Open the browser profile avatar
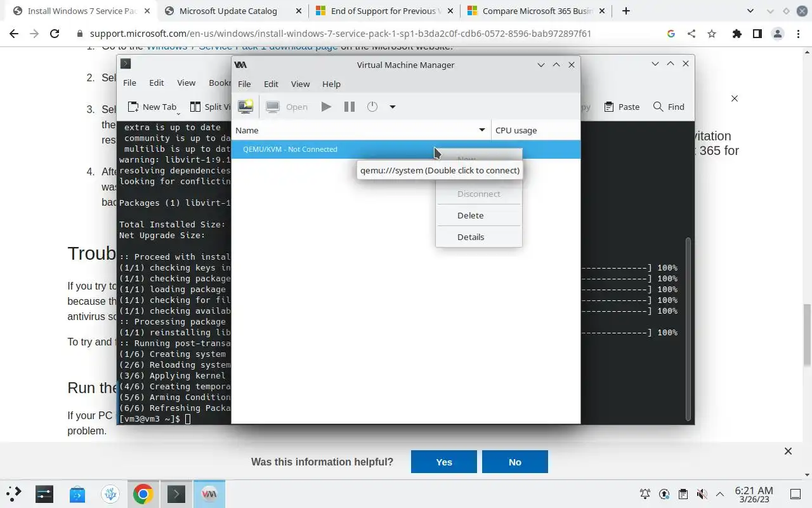This screenshot has height=508, width=812. click(x=778, y=34)
